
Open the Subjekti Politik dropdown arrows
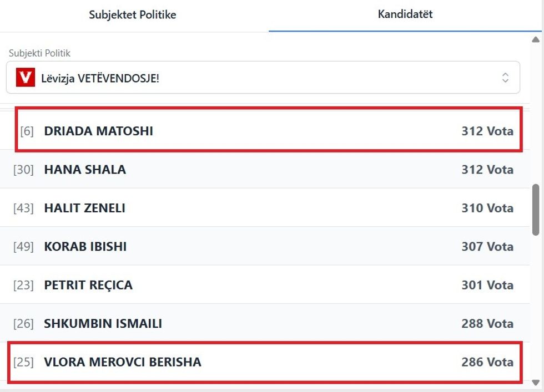pos(505,78)
